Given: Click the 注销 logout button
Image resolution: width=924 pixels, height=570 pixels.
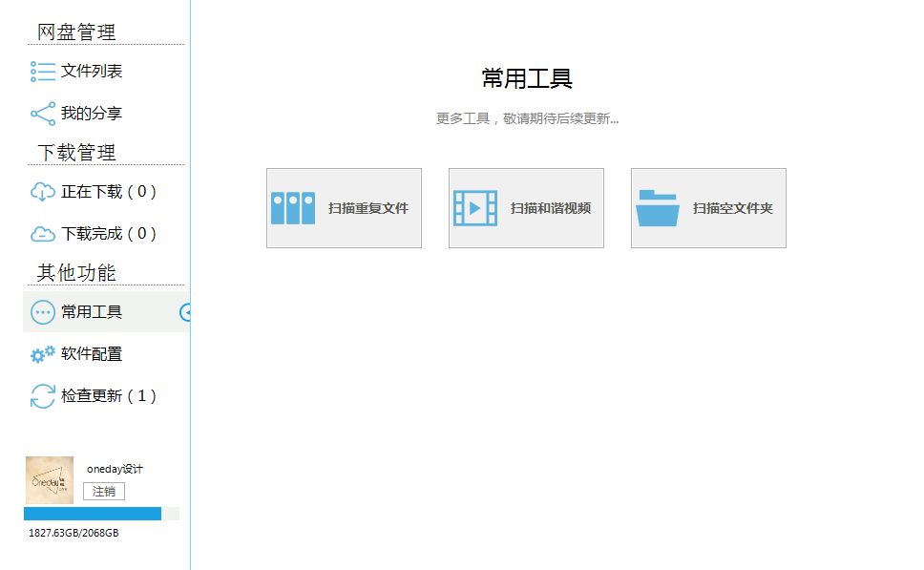Looking at the screenshot, I should pyautogui.click(x=104, y=492).
